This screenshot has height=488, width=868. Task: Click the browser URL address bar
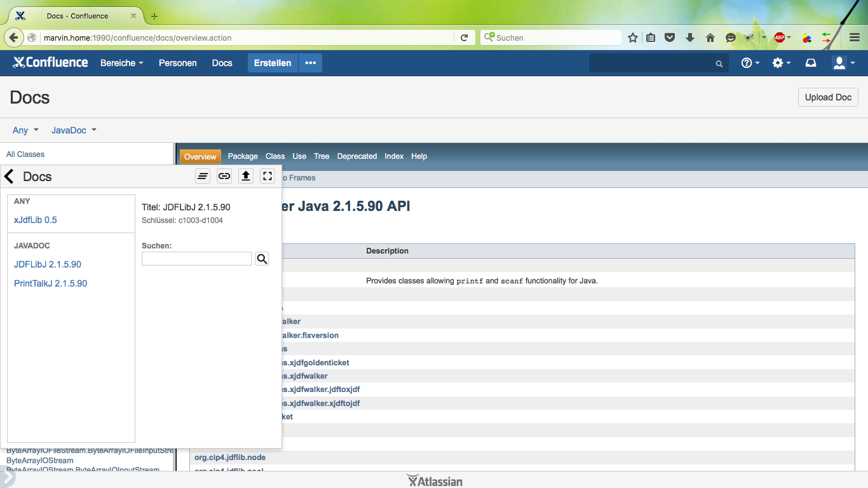coord(248,37)
